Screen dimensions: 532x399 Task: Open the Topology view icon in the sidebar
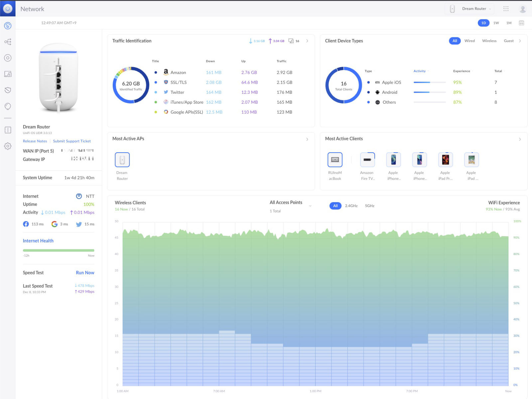(8, 42)
